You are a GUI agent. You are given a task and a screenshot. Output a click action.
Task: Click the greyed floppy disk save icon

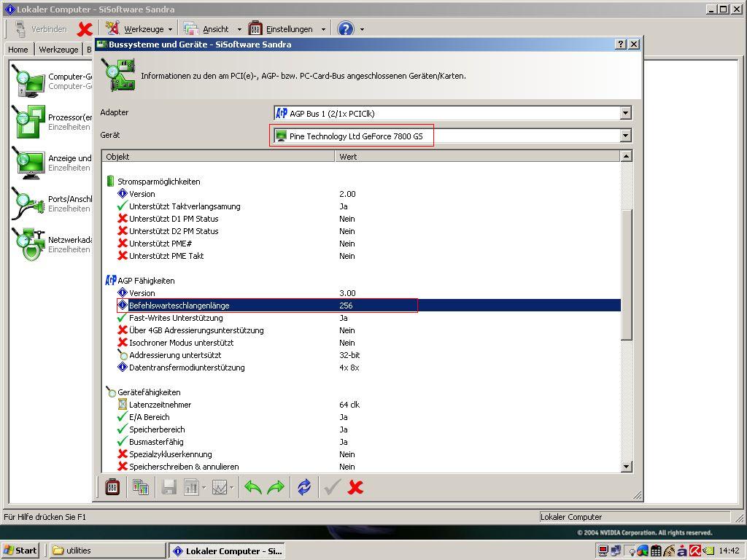[x=169, y=487]
